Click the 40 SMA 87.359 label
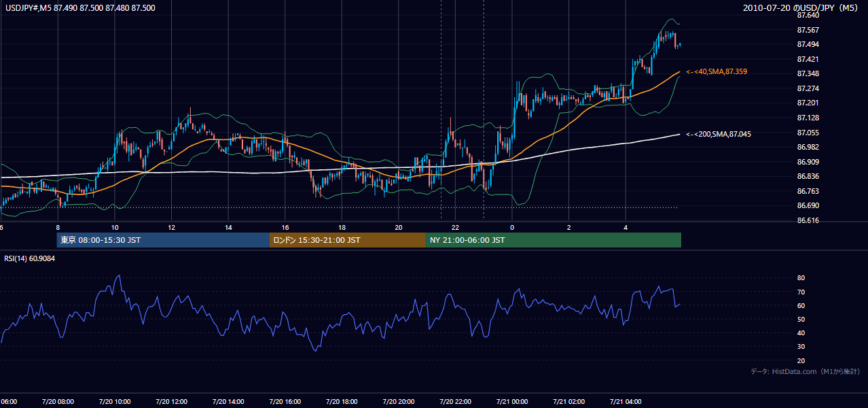Screen dimensions: 868x408 tap(717, 71)
